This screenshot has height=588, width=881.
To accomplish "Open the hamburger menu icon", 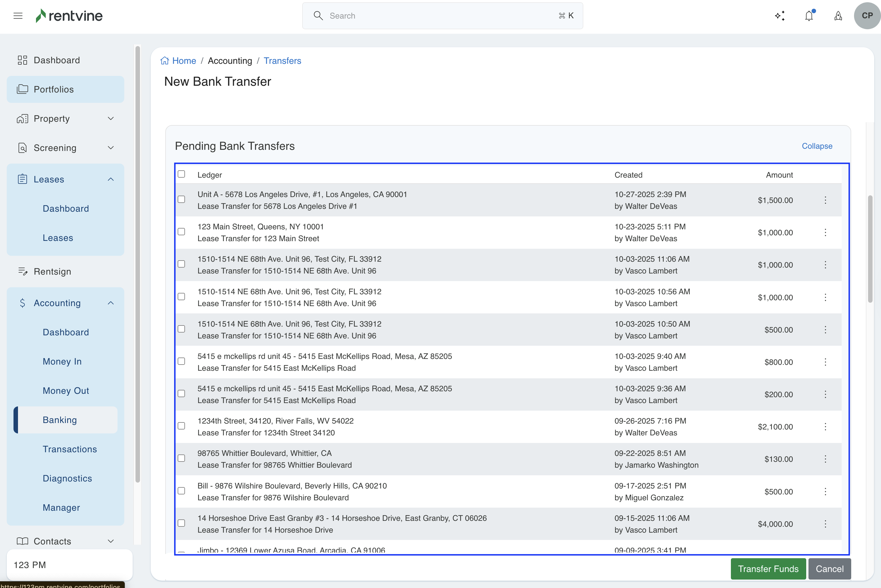I will click(x=18, y=16).
